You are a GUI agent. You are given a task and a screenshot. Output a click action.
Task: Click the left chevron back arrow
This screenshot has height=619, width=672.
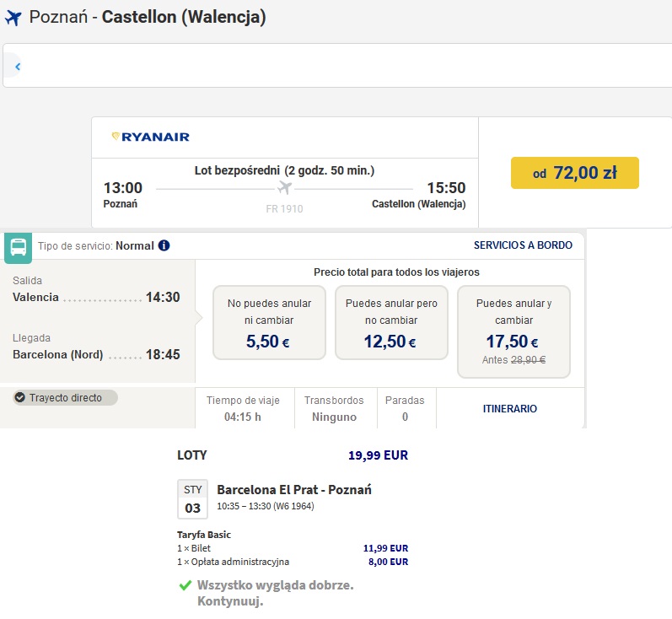coord(18,67)
